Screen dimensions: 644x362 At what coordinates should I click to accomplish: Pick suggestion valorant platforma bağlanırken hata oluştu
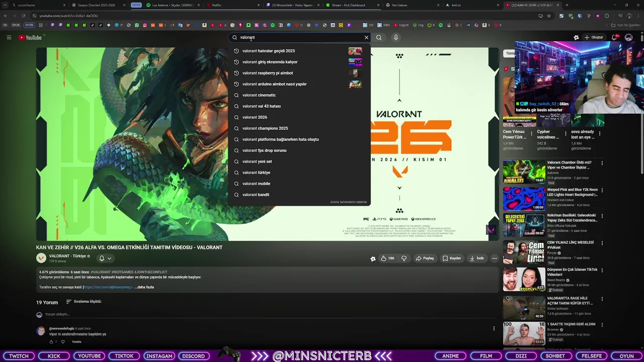(x=299, y=139)
